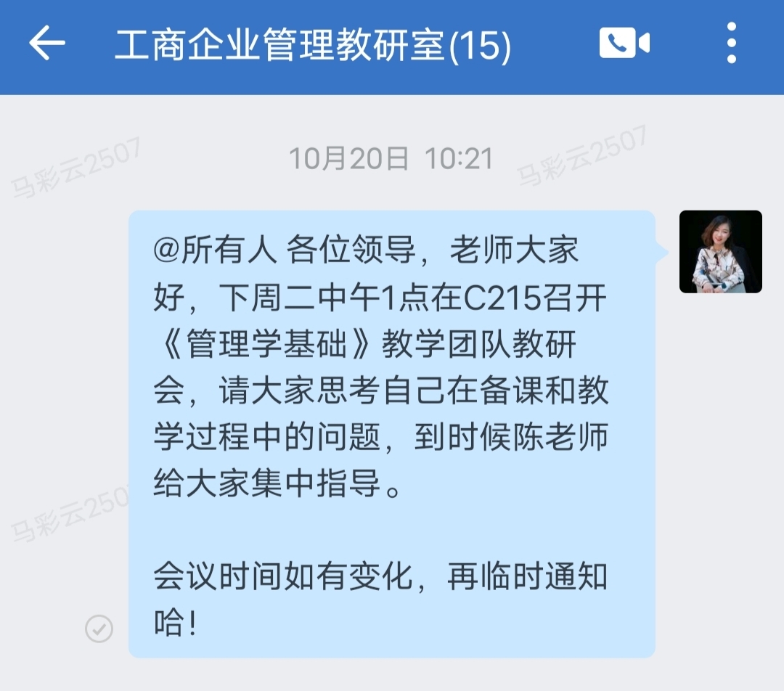Select the announcement message bubble

point(392,433)
